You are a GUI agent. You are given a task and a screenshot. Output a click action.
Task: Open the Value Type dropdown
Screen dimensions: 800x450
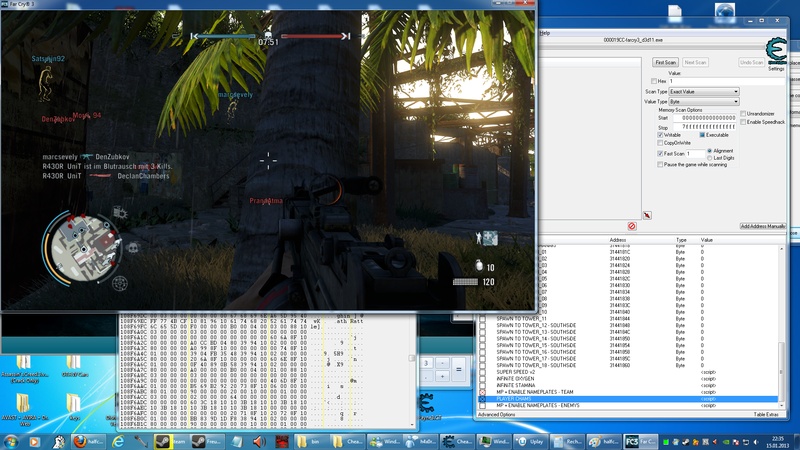pyautogui.click(x=704, y=102)
